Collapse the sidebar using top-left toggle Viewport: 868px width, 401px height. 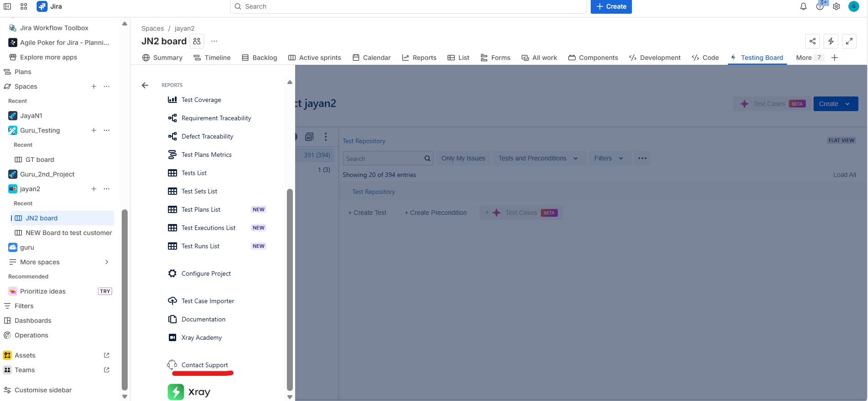pyautogui.click(x=7, y=6)
